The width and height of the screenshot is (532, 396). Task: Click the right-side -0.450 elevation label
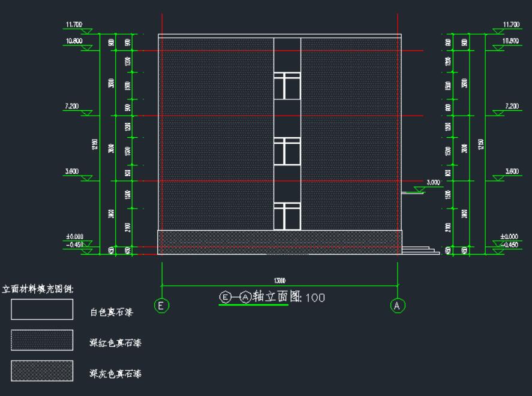point(509,244)
